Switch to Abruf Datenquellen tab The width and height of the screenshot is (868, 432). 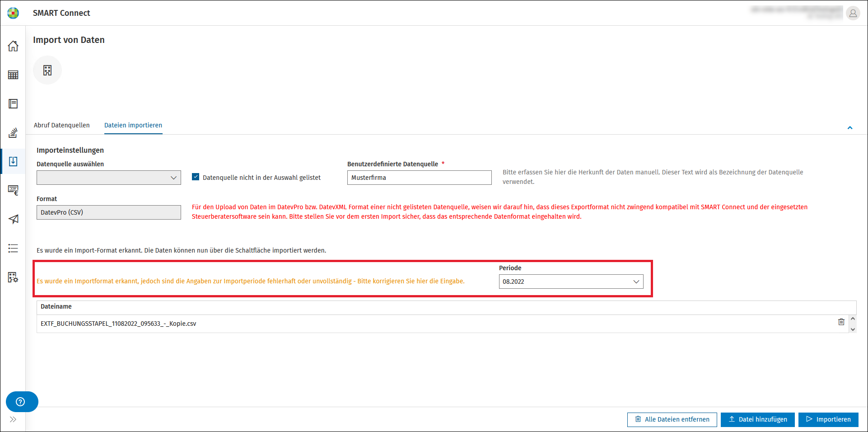point(62,125)
